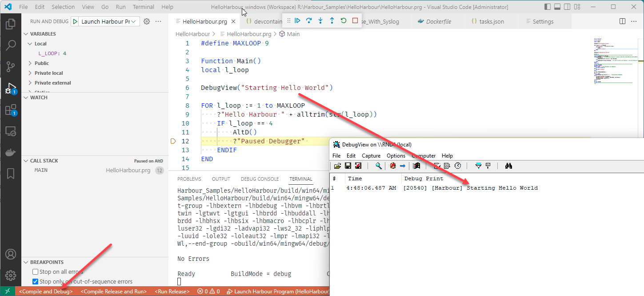Image resolution: width=644 pixels, height=296 pixels.
Task: Click Run Release in status bar
Action: coord(172,292)
